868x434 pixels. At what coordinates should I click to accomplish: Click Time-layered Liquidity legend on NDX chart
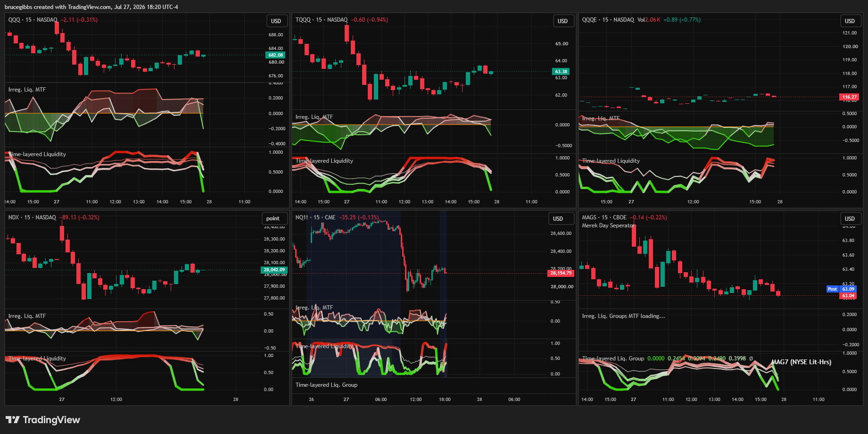click(x=37, y=359)
